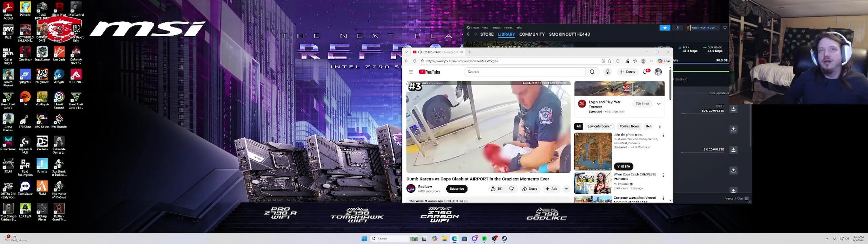Open more actions ellipsis under video
868x244 pixels.
click(x=566, y=189)
